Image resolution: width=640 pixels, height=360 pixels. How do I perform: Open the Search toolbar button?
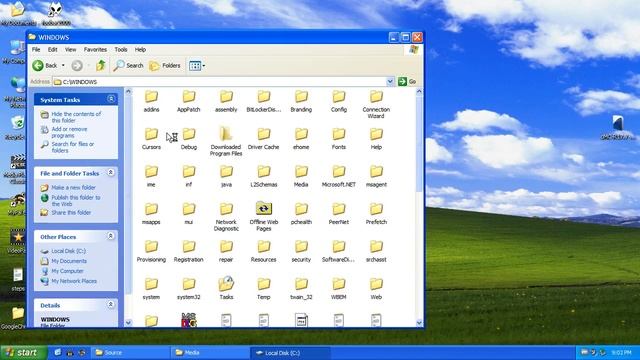click(x=129, y=65)
